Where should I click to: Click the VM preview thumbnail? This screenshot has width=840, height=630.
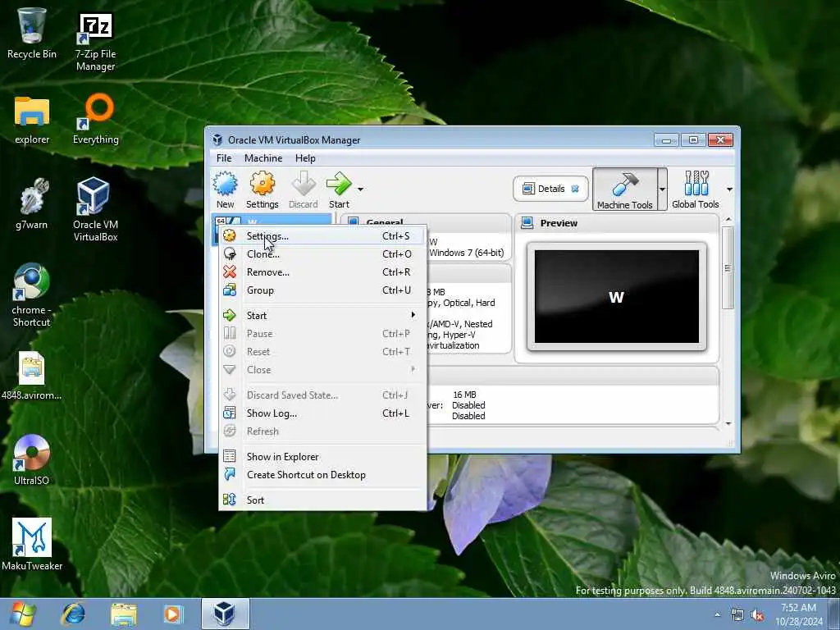617,297
